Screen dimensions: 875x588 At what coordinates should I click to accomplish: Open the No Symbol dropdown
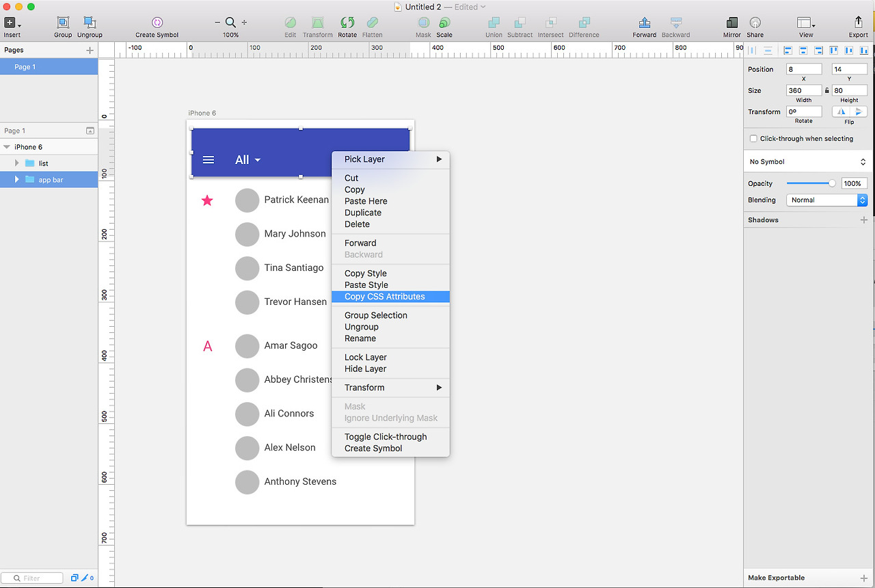(x=807, y=162)
